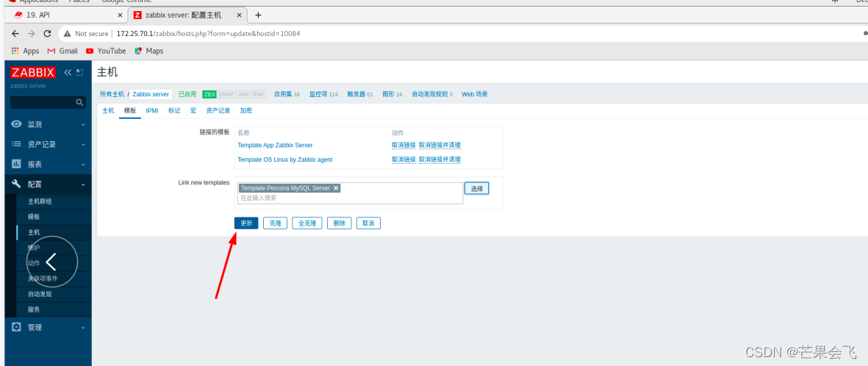Click the sidebar search box
868x366 pixels.
49,102
